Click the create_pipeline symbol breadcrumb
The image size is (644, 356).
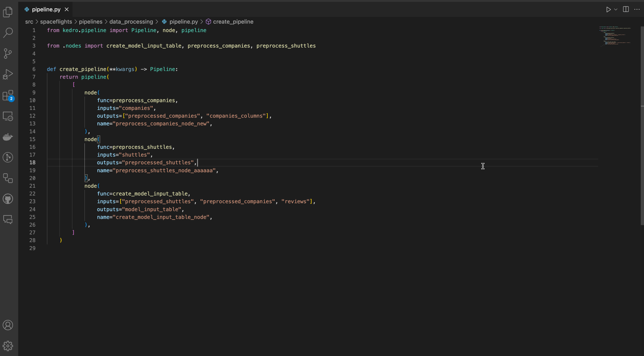233,22
